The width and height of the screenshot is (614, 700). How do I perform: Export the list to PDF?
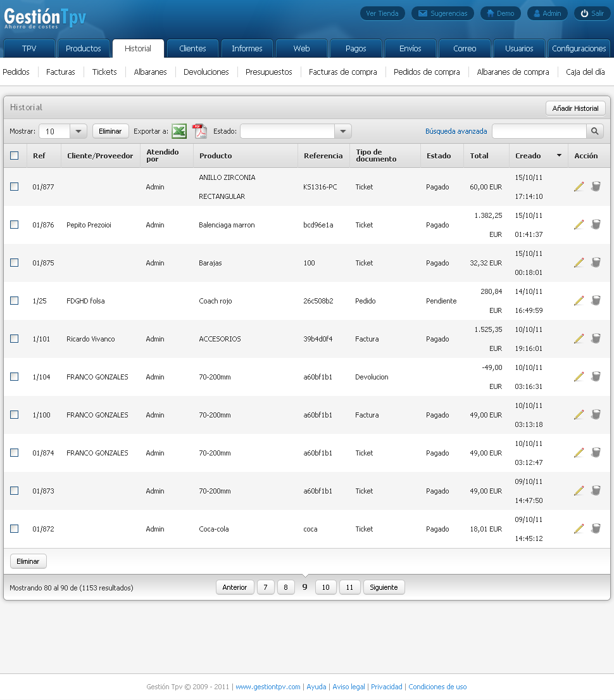(x=199, y=131)
